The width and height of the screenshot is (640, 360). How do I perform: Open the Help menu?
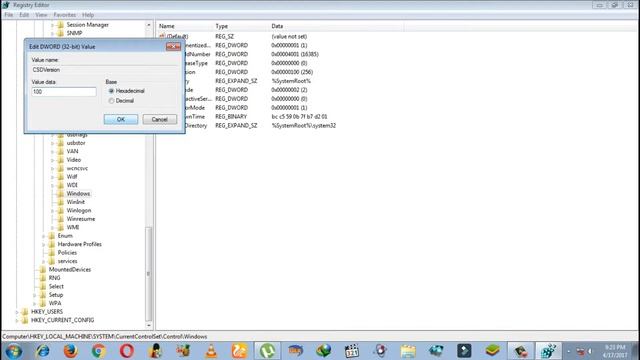88,15
